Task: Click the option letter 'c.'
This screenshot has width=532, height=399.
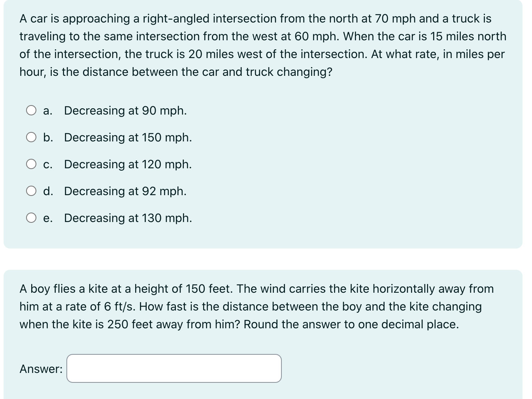Action: pyautogui.click(x=48, y=164)
